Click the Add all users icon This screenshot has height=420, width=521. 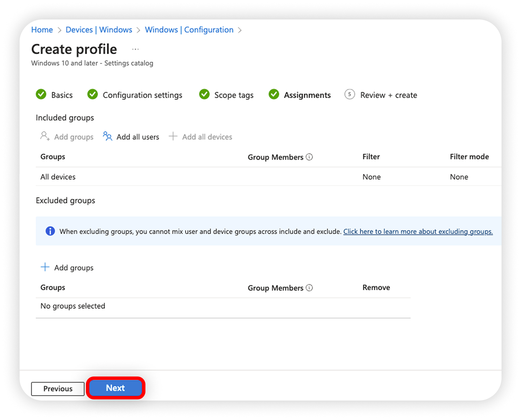pos(107,136)
